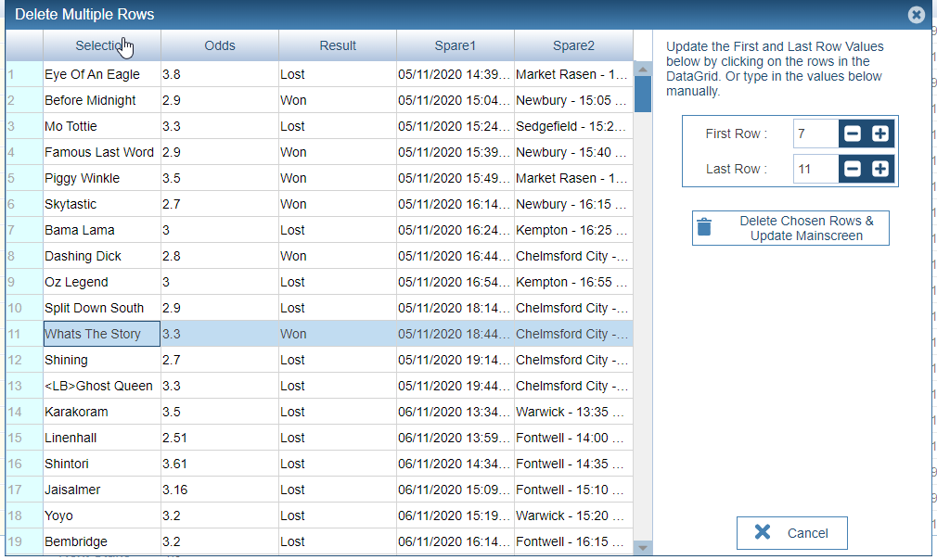Click the Last Row minus icon
Viewport: 937px width, 560px height.
(x=853, y=169)
